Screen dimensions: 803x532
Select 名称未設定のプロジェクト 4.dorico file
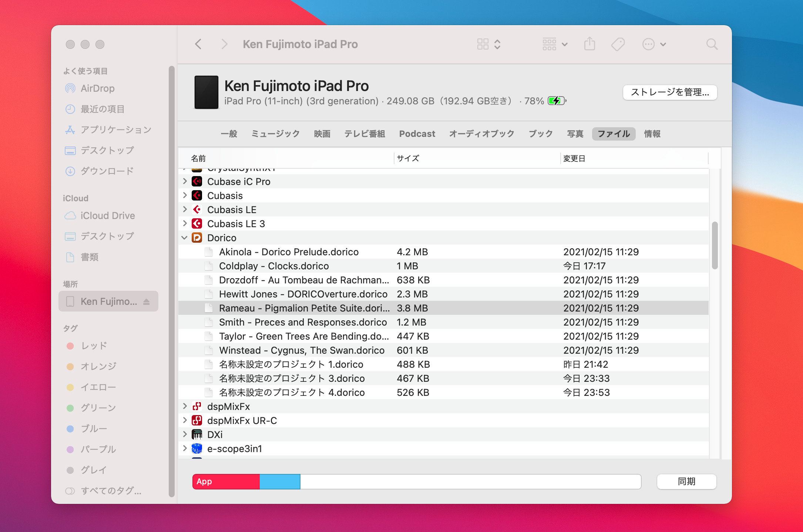point(443,392)
